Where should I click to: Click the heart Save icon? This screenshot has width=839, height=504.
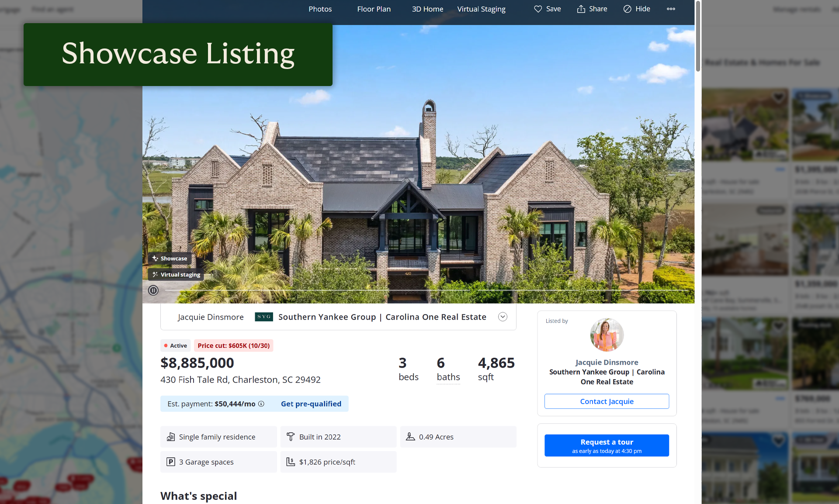point(538,9)
